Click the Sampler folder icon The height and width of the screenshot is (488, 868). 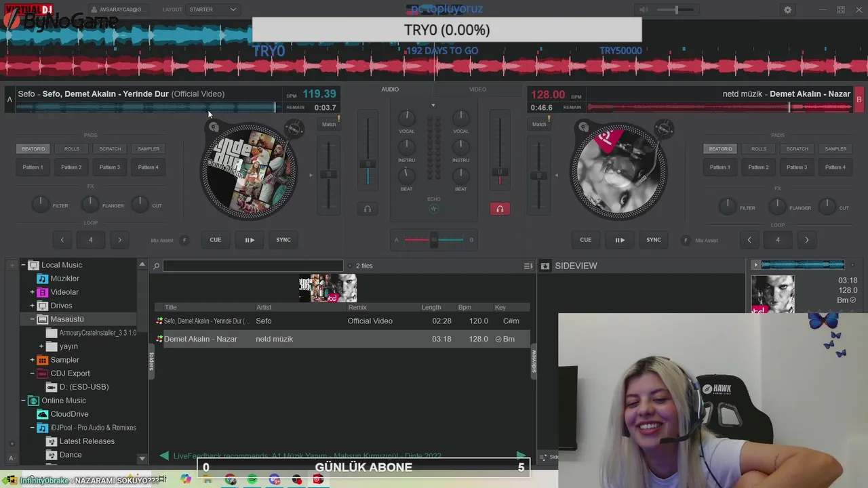click(42, 360)
